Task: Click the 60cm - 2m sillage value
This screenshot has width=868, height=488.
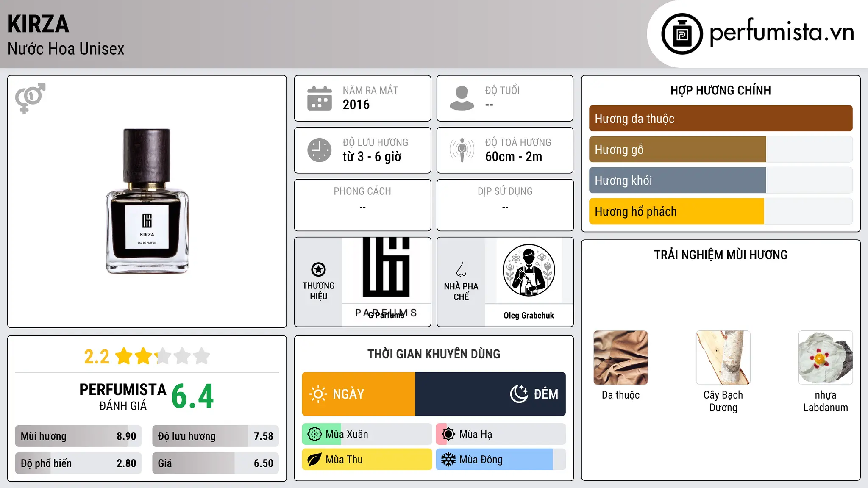Action: [x=513, y=157]
